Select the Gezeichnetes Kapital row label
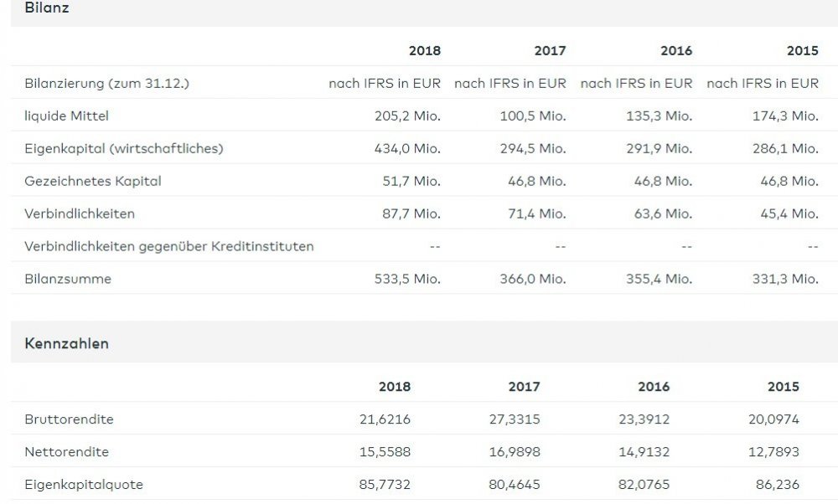The width and height of the screenshot is (838, 504). (x=93, y=181)
